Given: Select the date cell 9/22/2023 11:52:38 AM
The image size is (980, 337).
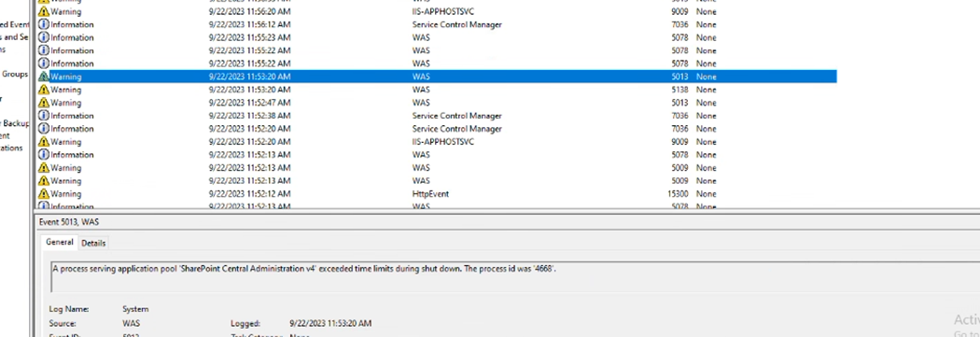Looking at the screenshot, I should tap(249, 116).
